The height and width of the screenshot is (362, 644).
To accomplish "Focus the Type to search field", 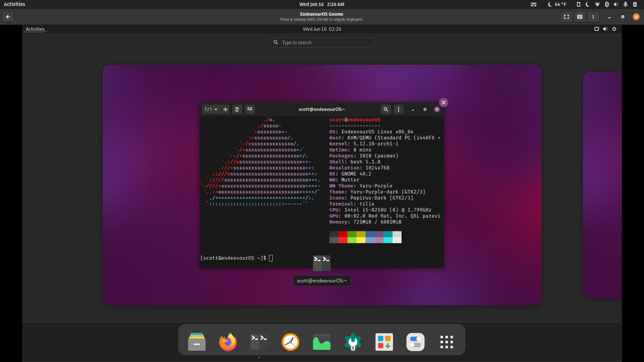I will pyautogui.click(x=322, y=43).
